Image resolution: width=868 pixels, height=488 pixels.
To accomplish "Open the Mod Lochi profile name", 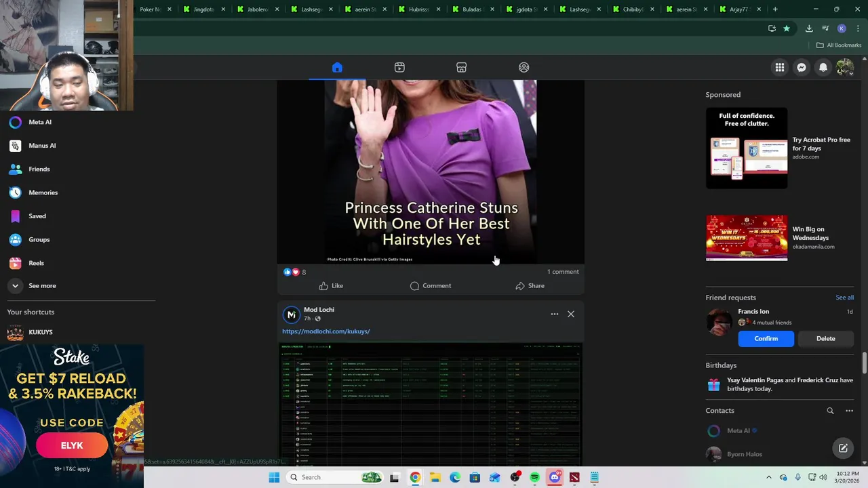I will (x=319, y=310).
